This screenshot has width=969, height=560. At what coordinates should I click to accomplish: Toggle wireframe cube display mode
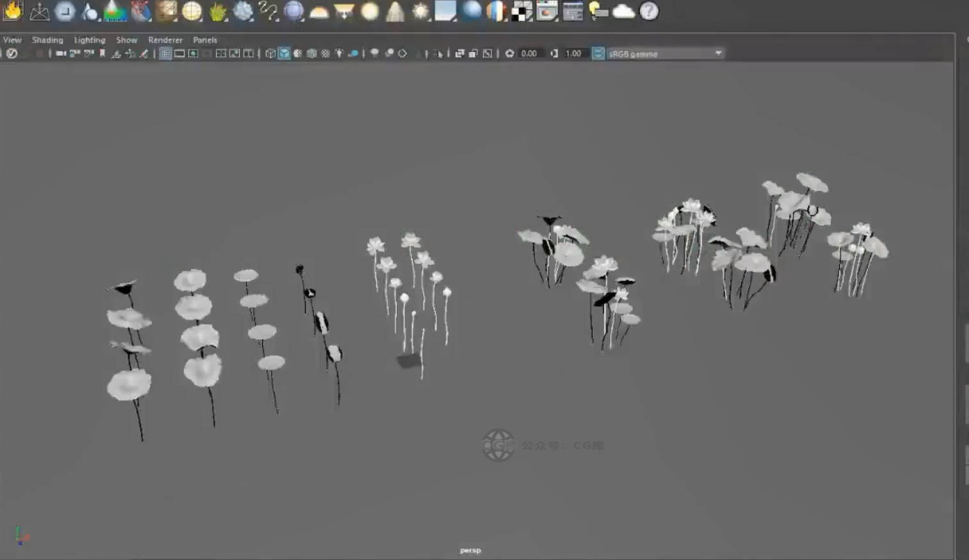[x=270, y=54]
